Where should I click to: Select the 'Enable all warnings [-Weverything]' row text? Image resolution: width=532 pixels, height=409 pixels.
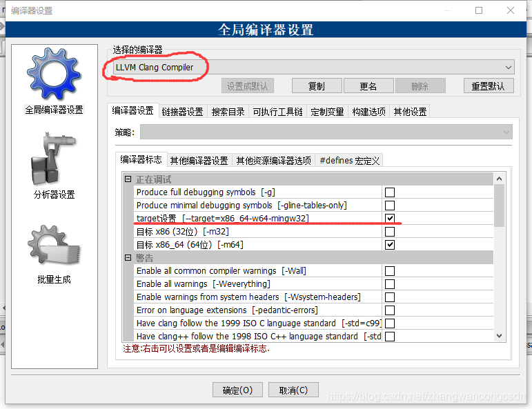coord(204,284)
